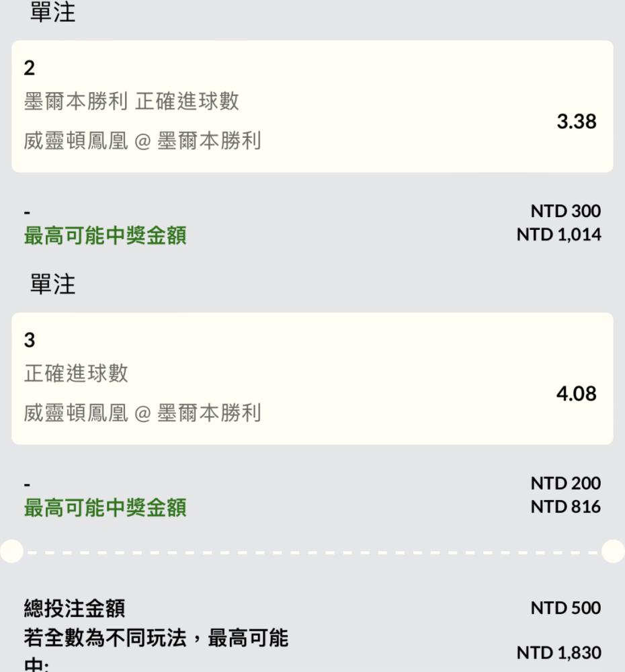
Task: Click the NTD 200 stake amount
Action: point(566,483)
